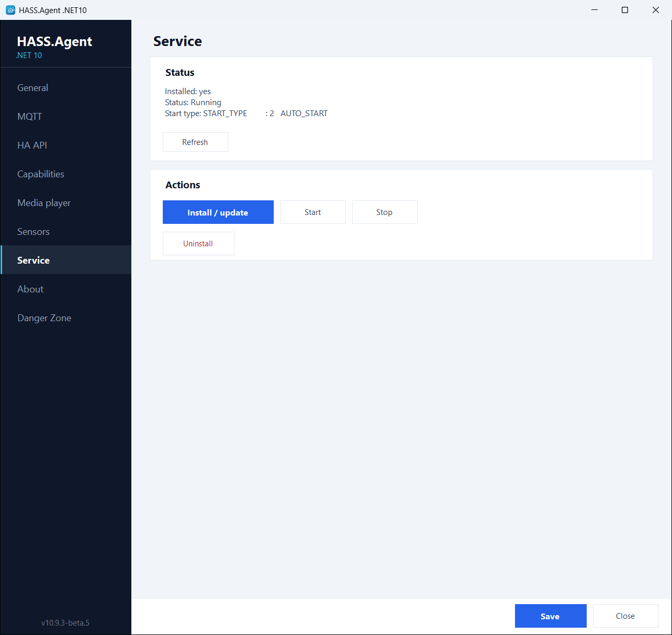The width and height of the screenshot is (672, 635).
Task: Uninstall the service
Action: [198, 244]
